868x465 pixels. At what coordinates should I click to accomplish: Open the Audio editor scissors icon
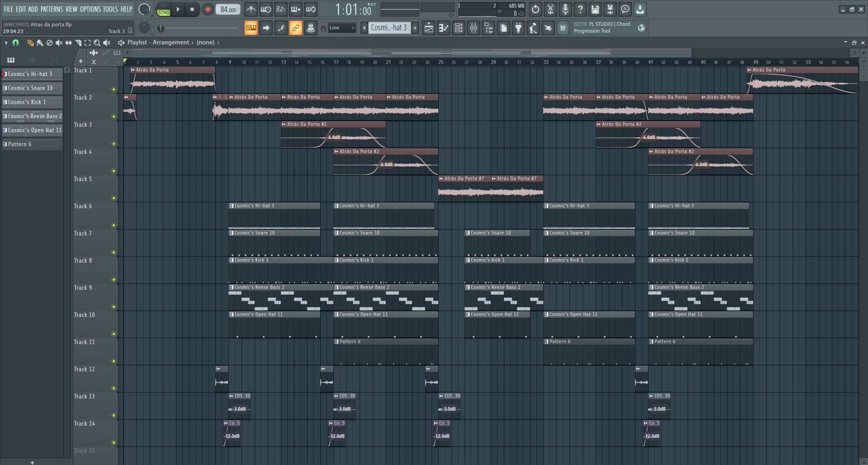pos(550,9)
